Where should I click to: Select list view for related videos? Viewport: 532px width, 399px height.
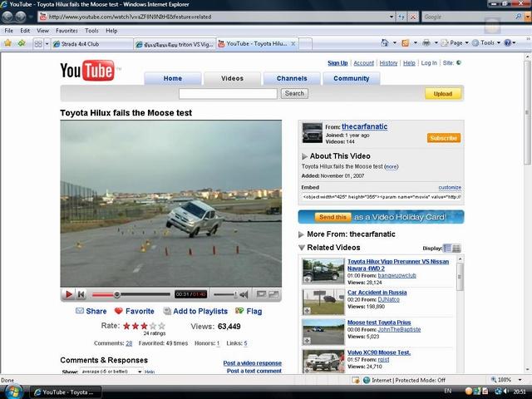point(447,248)
